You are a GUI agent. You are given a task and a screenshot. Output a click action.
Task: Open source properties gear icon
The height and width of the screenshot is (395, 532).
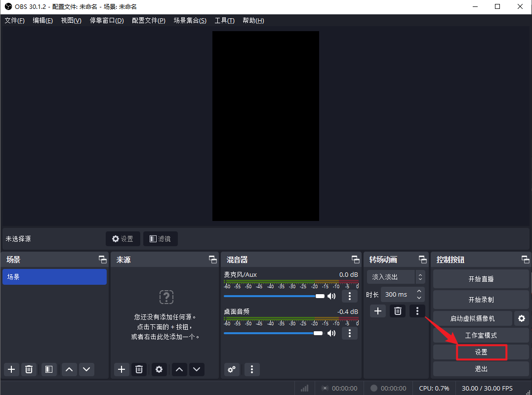coord(159,369)
